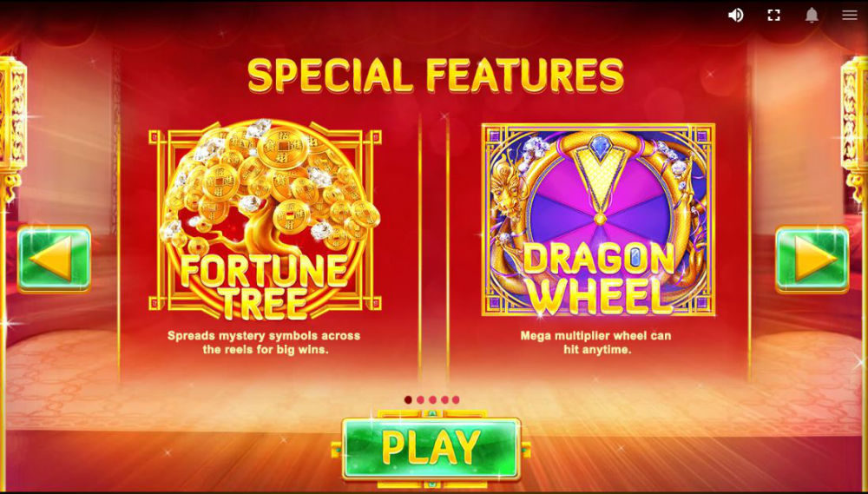Click the Dragon Wheel description text

coord(595,343)
